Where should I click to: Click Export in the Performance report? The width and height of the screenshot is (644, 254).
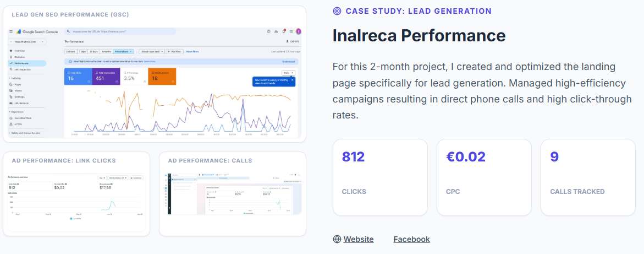[293, 41]
